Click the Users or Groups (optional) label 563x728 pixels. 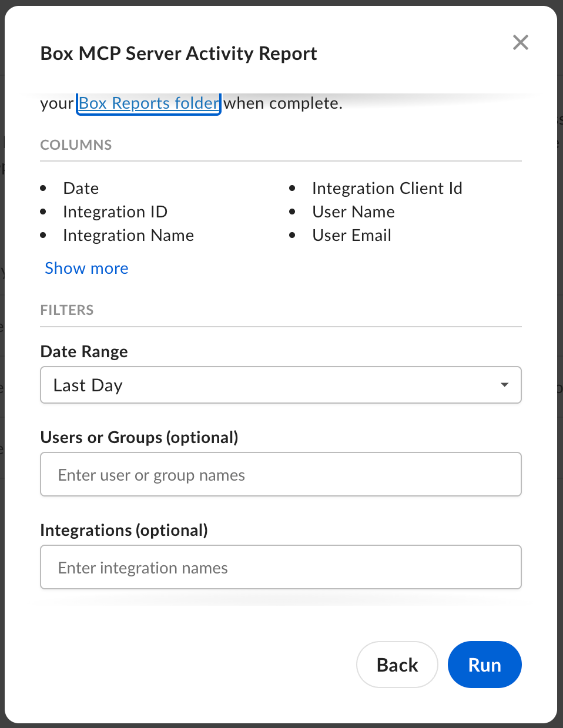tap(139, 438)
